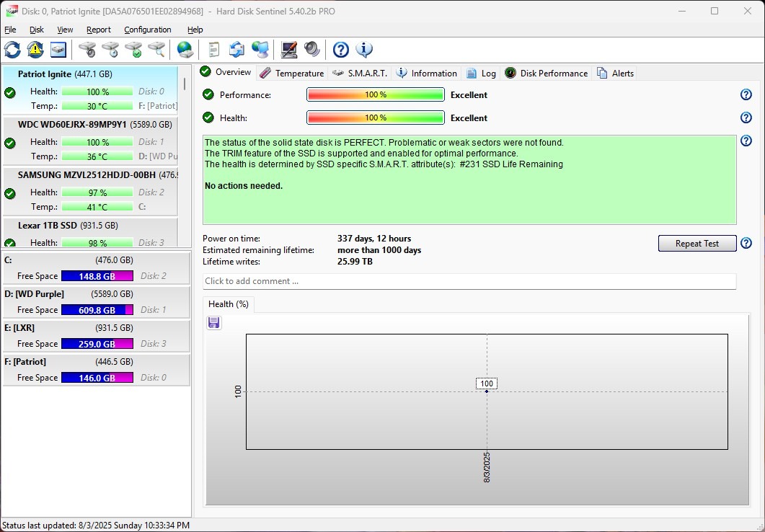Click the 'Click to add comment' field

pos(469,281)
